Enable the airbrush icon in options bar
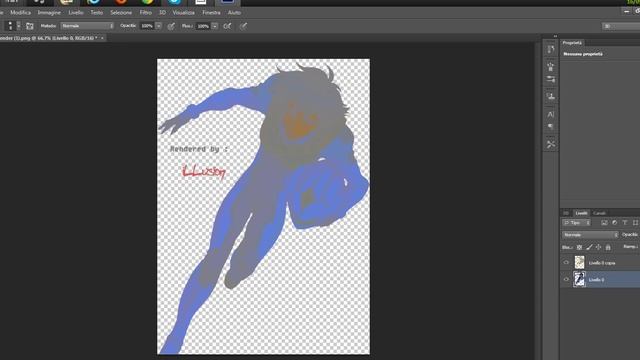The height and width of the screenshot is (360, 640). coord(227,26)
